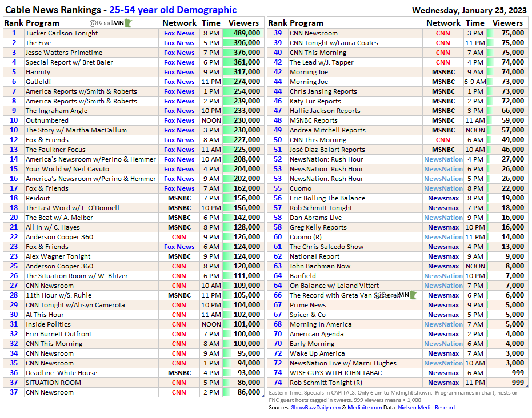532x418 pixels.
Task: Click the 'Inside Politics' cell
Action: click(x=91, y=324)
